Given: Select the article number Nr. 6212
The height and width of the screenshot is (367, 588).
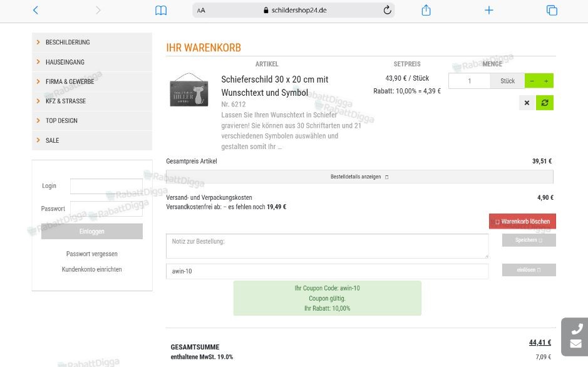Looking at the screenshot, I should coord(233,104).
